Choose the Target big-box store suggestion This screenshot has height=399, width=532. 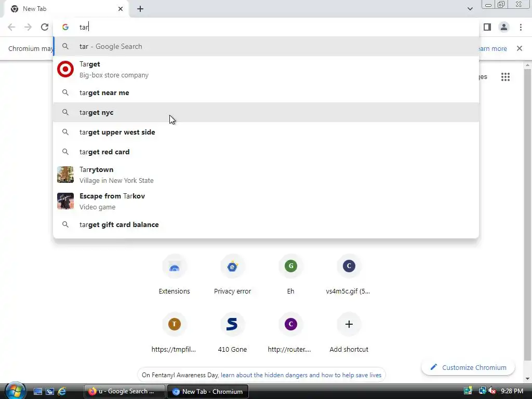267,70
